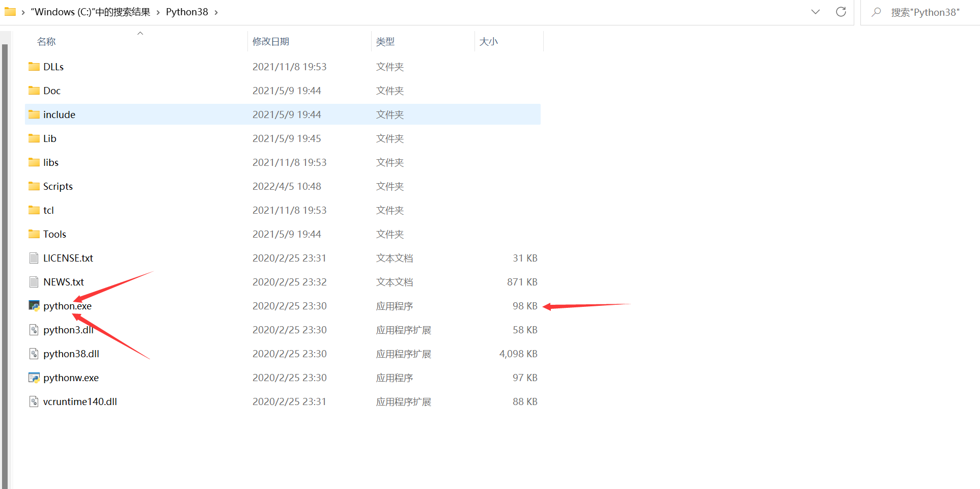
Task: Click the 应用程序 type of pythonw.exe
Action: click(x=395, y=378)
